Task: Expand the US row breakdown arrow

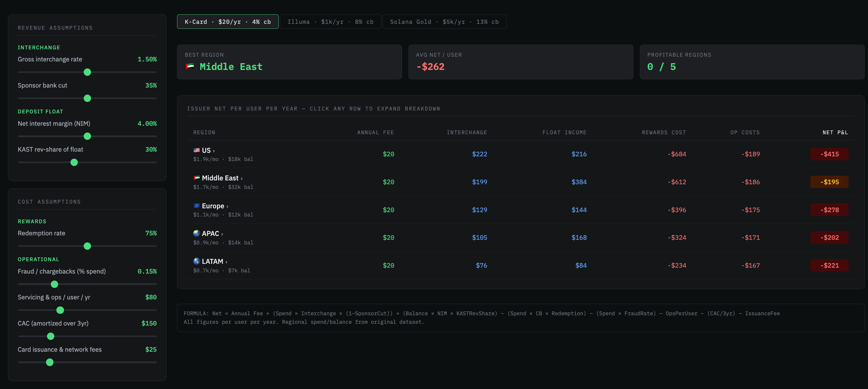Action: pyautogui.click(x=214, y=151)
